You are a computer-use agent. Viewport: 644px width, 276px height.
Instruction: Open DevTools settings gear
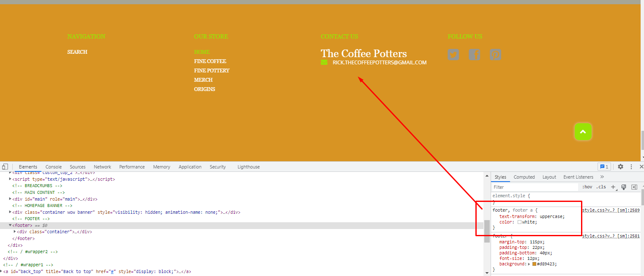[x=620, y=167]
